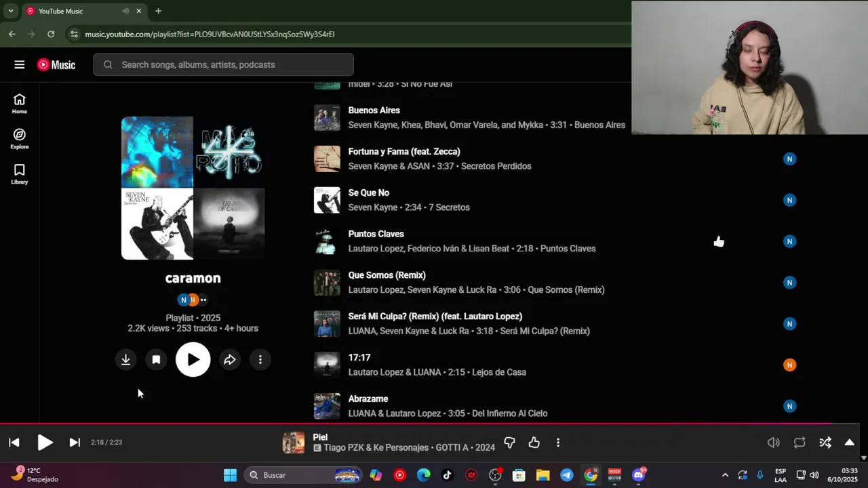868x488 pixels.
Task: Reload the browser page
Action: [50, 34]
